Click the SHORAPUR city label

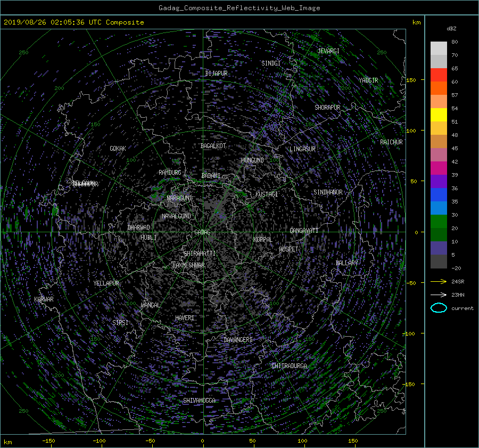(327, 108)
